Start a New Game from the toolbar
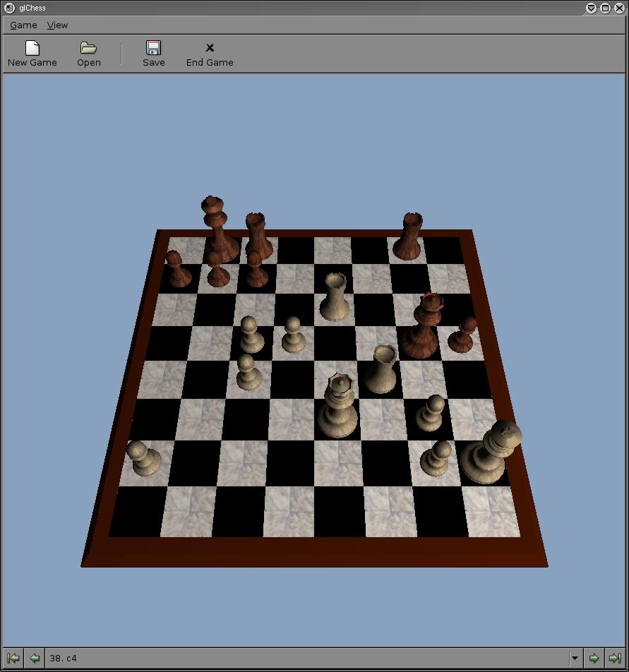 (32, 54)
